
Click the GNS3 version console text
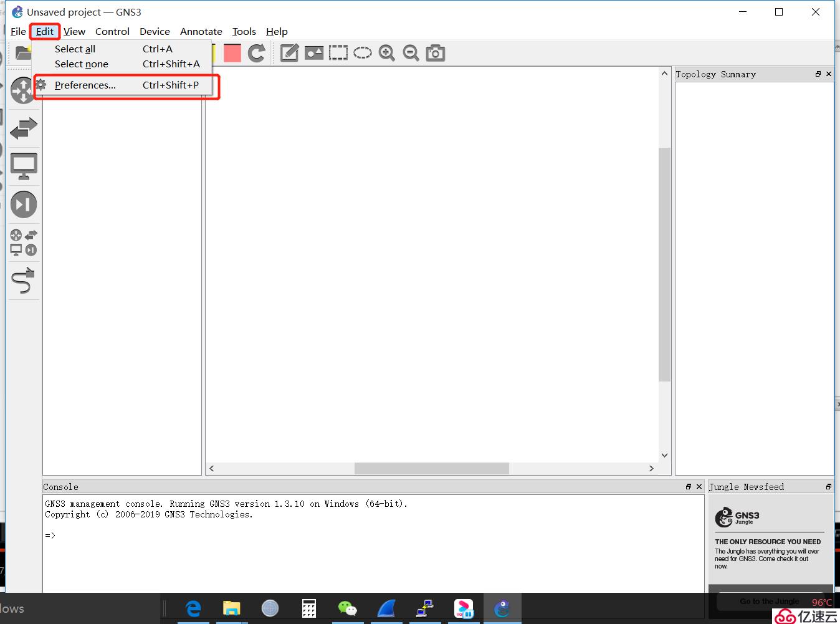(226, 504)
